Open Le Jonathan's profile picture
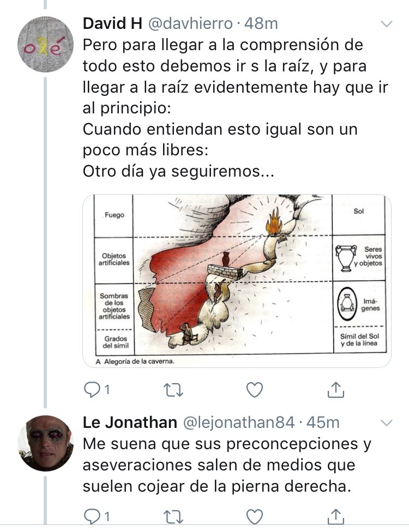 coord(45,443)
